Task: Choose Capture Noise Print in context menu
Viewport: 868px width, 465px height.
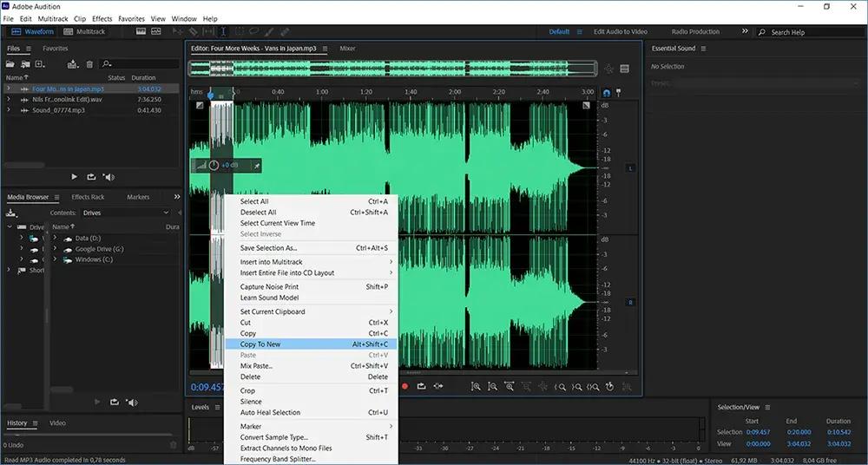Action: point(311,287)
